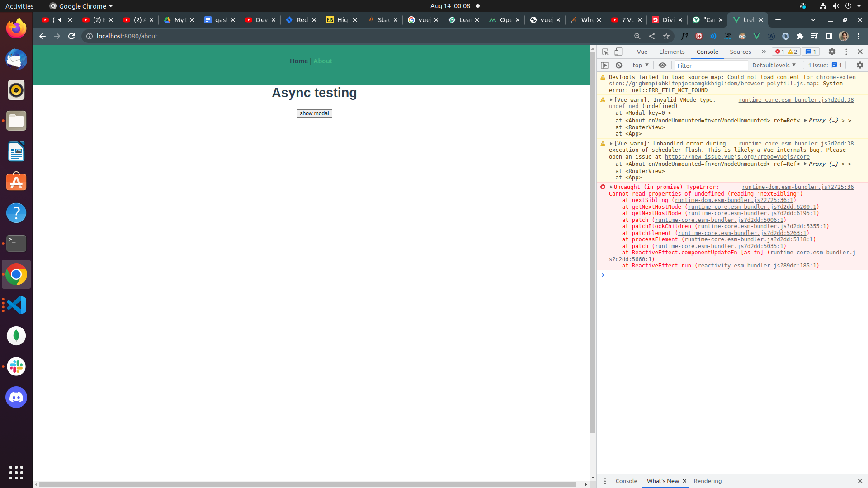View site information icon
The image size is (868, 488).
point(90,36)
